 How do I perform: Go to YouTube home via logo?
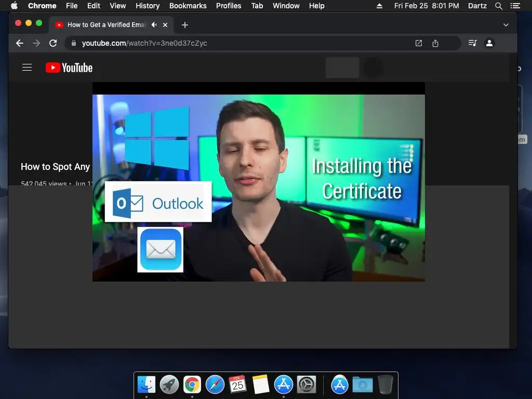tap(69, 68)
